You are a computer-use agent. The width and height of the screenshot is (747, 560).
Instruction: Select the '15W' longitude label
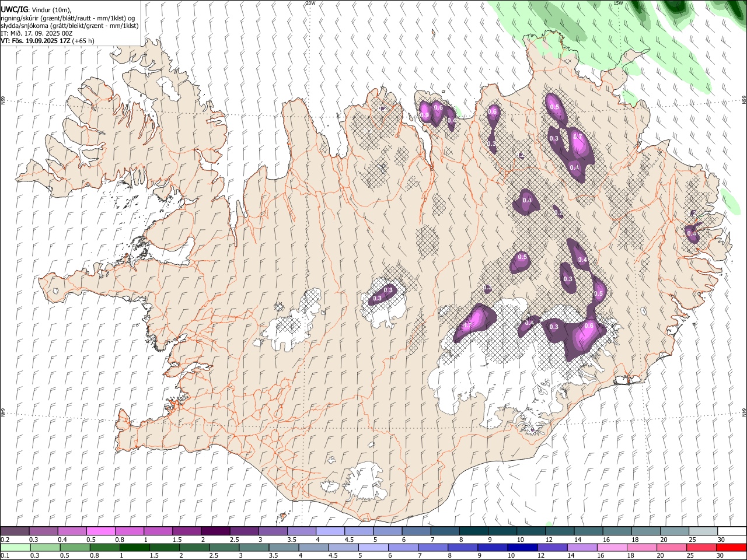tap(618, 3)
